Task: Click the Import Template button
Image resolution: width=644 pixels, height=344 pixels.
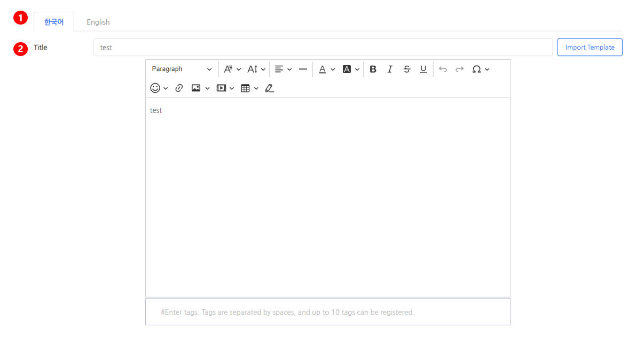Action: (x=590, y=47)
